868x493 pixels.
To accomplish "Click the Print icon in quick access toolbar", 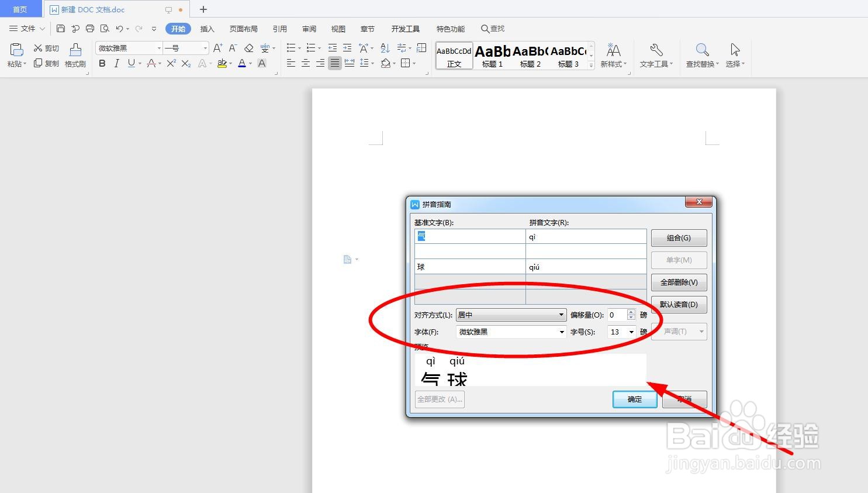I will tap(90, 28).
